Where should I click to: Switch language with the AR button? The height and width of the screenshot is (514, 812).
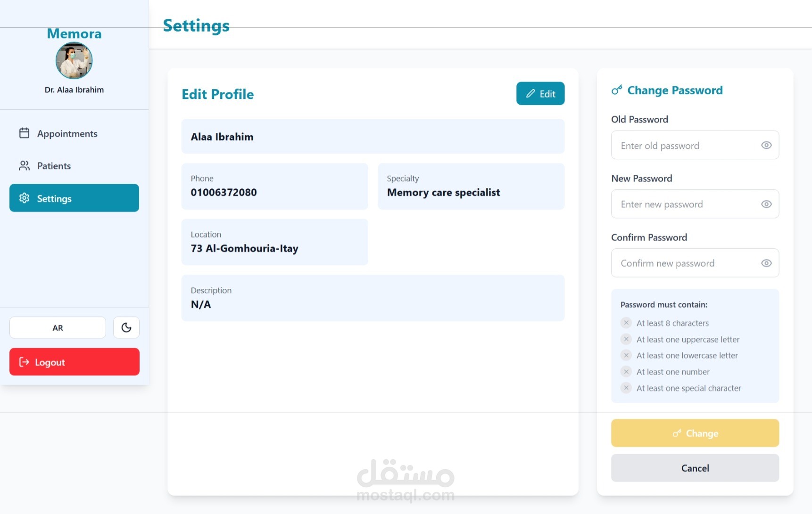pyautogui.click(x=58, y=327)
